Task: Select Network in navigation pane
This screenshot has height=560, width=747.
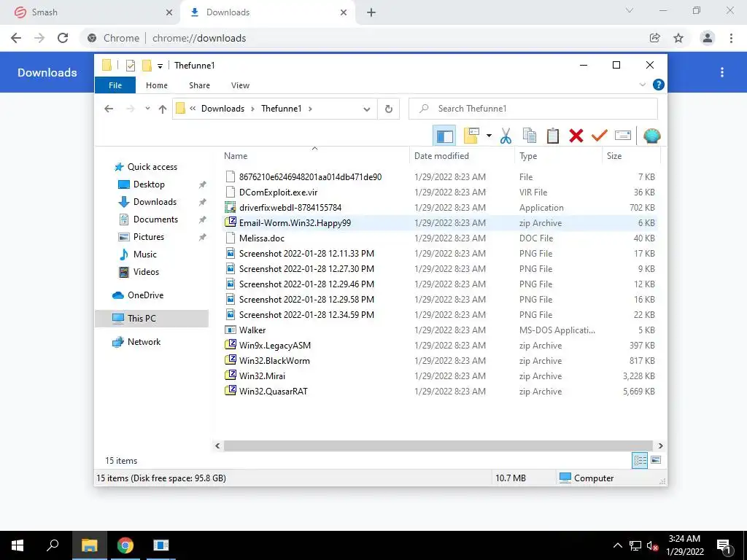Action: (x=144, y=342)
